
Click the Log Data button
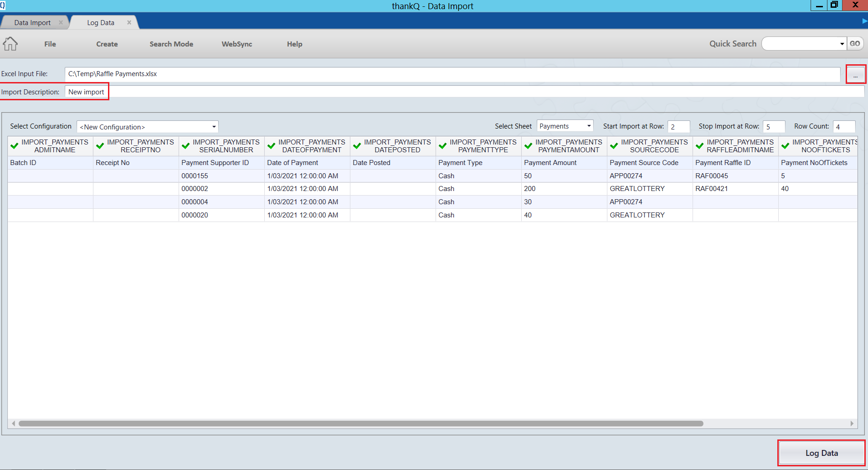click(x=822, y=453)
